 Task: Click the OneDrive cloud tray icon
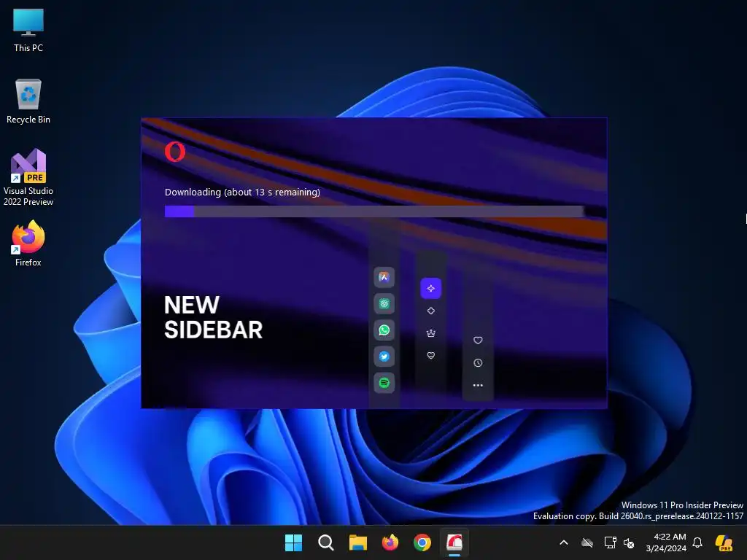click(587, 542)
